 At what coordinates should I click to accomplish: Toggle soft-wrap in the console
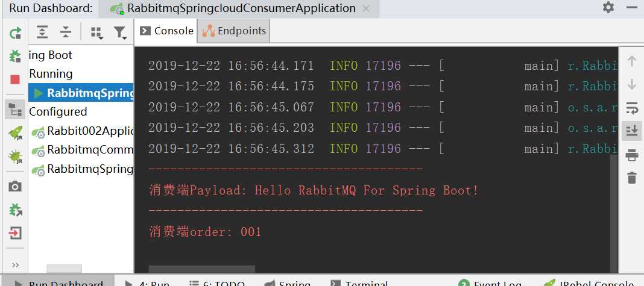click(x=632, y=108)
